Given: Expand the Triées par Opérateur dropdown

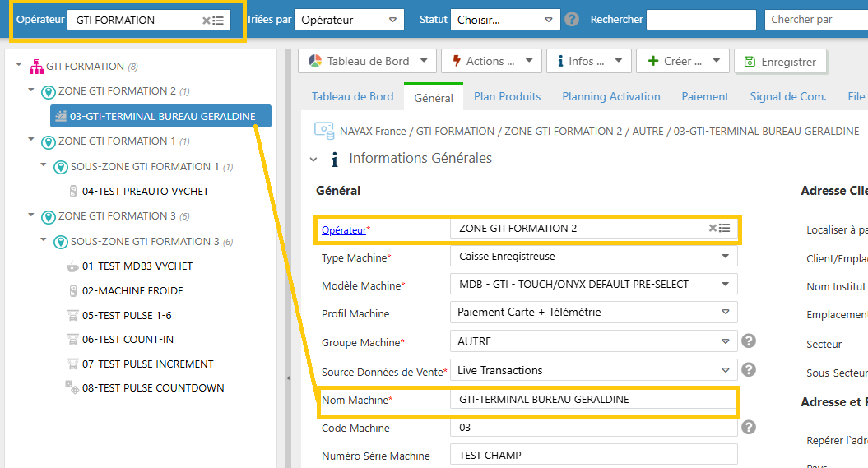Looking at the screenshot, I should [x=392, y=20].
